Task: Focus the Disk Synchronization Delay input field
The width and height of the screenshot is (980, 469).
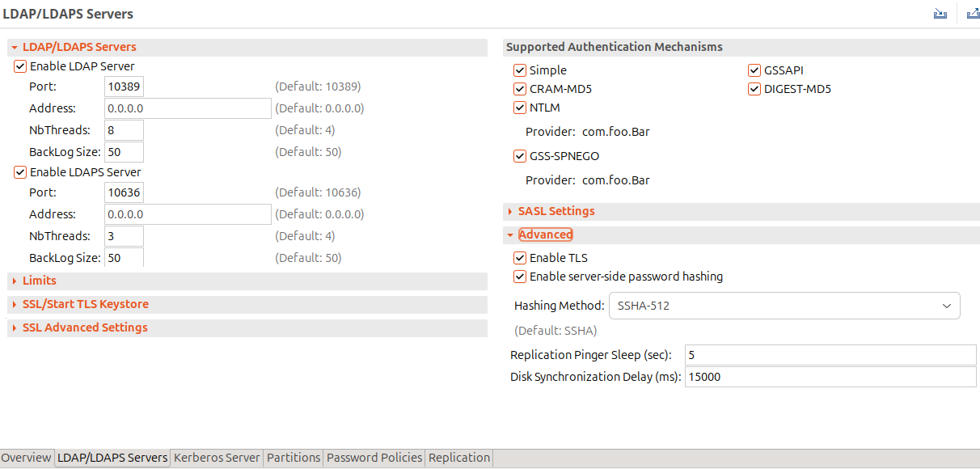Action: (830, 377)
